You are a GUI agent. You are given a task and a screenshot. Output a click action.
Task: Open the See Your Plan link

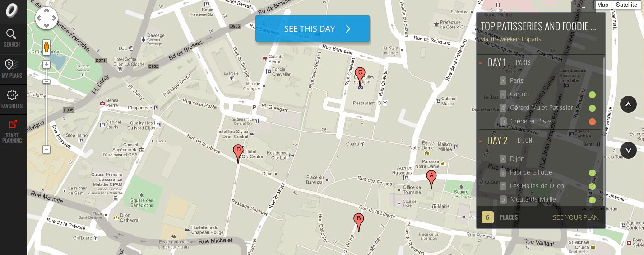(575, 217)
